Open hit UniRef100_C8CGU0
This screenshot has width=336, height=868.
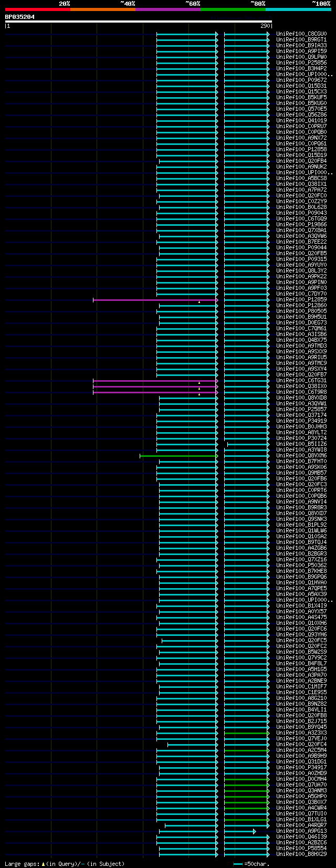(301, 34)
